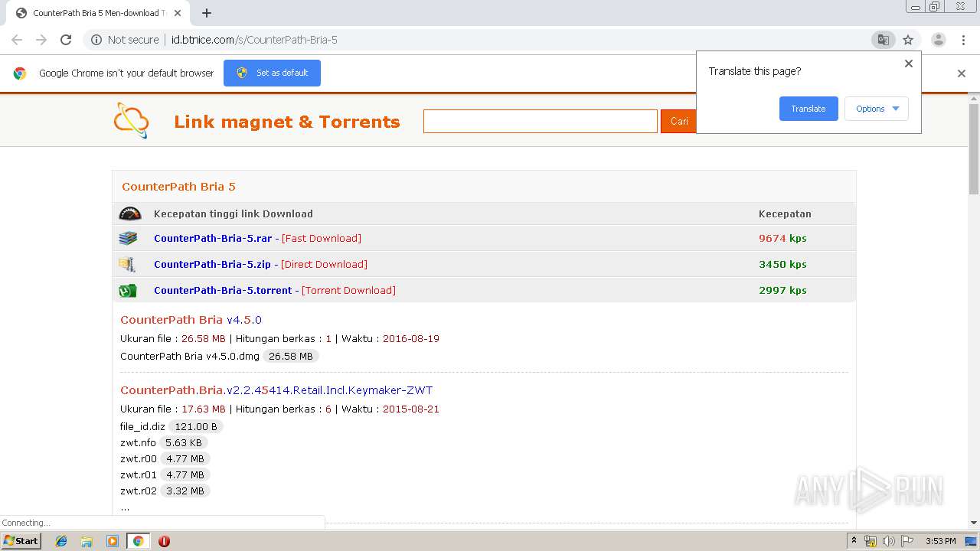Click the 2015-08-21 date value
Image resolution: width=980 pixels, height=551 pixels.
pyautogui.click(x=411, y=409)
